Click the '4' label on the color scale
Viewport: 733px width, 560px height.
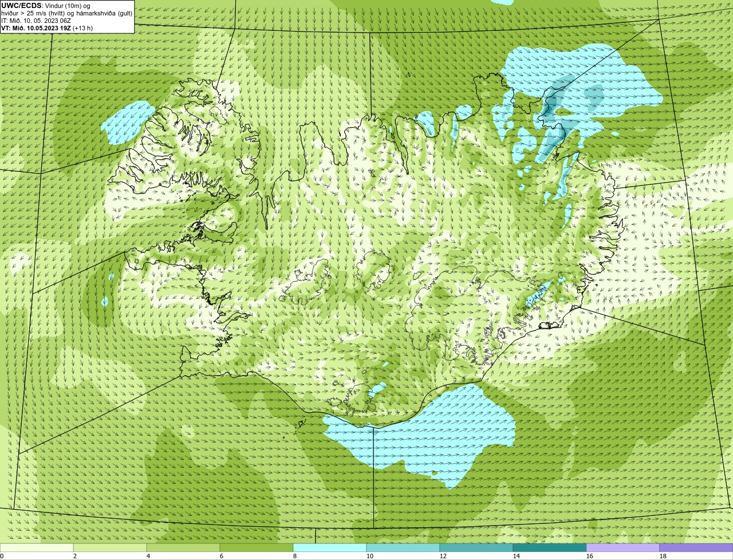pyautogui.click(x=148, y=556)
